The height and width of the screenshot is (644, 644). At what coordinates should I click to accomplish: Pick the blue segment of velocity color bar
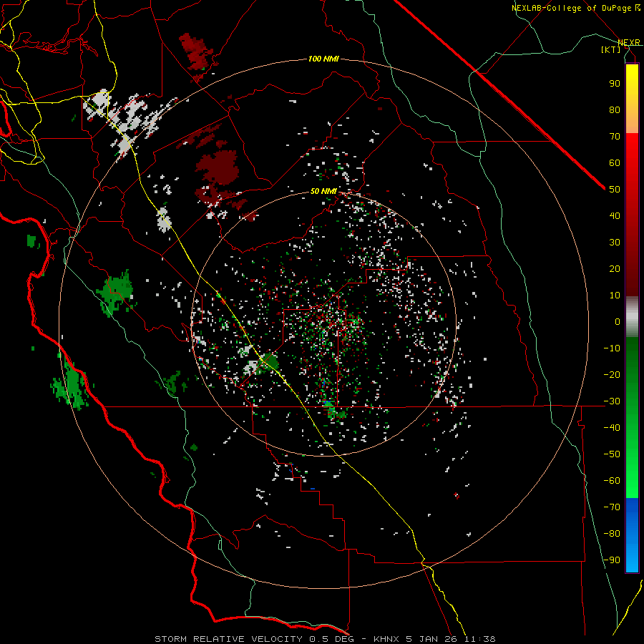pyautogui.click(x=632, y=535)
